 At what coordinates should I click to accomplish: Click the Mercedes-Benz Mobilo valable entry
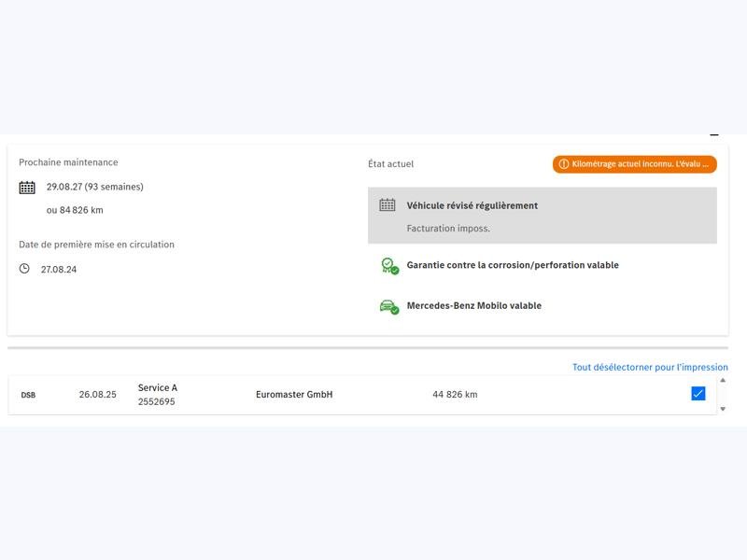pyautogui.click(x=474, y=306)
